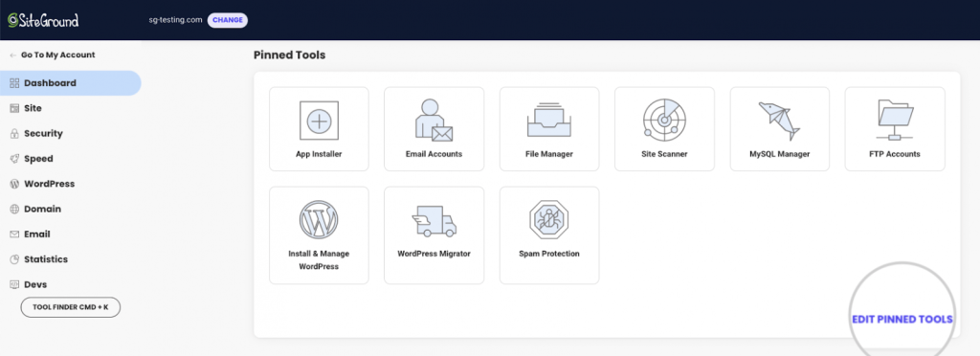Click the Domain globe icon in sidebar
The width and height of the screenshot is (980, 356).
[x=14, y=210]
